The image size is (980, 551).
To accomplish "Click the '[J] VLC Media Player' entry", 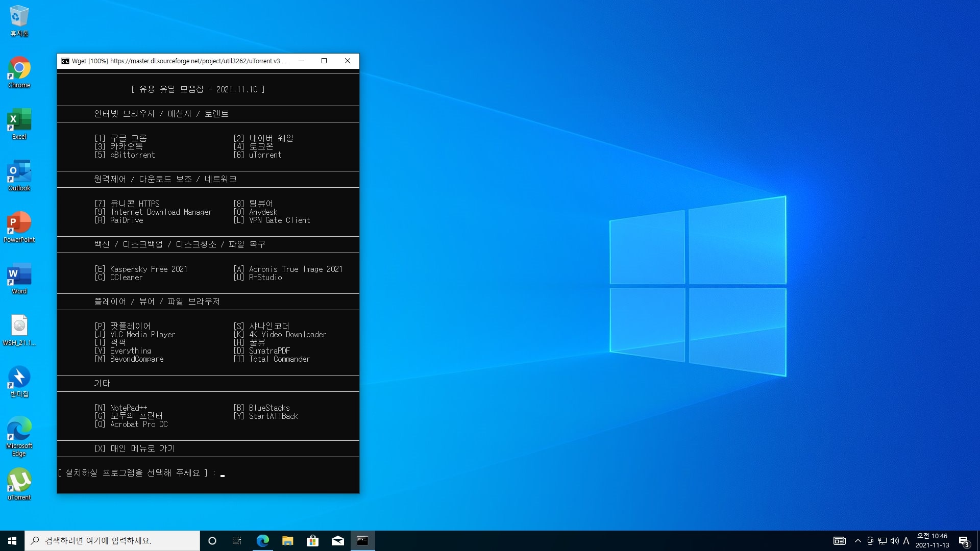I will coord(135,335).
